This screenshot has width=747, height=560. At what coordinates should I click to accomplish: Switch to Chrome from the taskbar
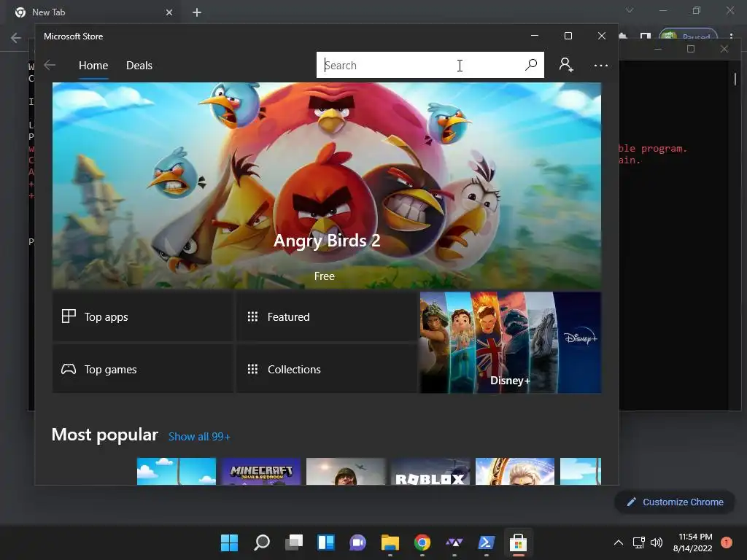[422, 542]
